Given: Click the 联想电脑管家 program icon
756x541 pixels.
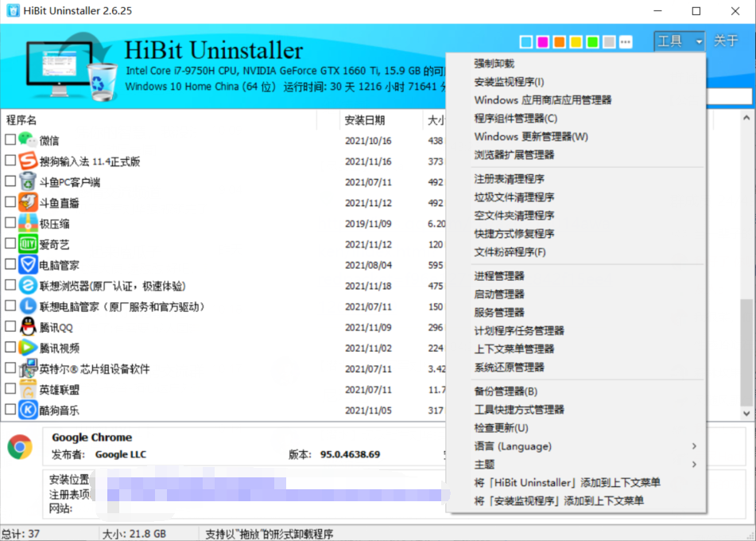Looking at the screenshot, I should [28, 306].
